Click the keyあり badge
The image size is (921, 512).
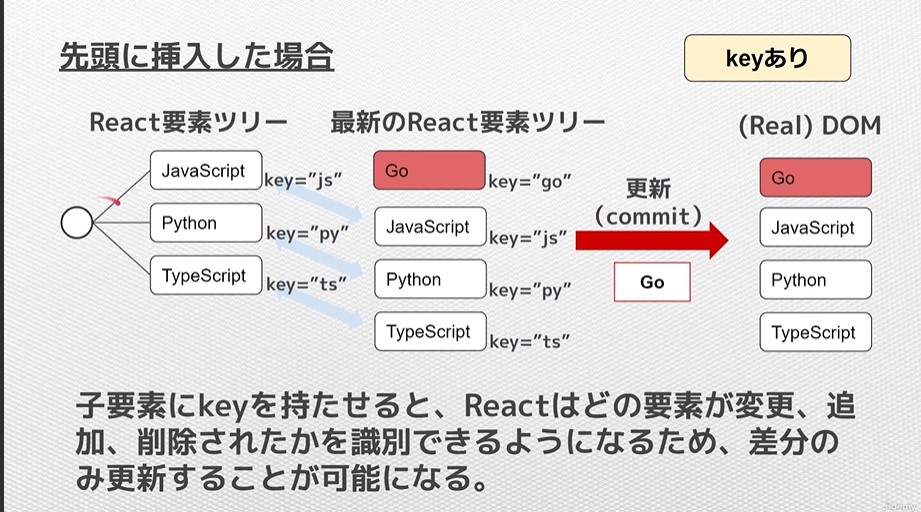click(x=767, y=59)
